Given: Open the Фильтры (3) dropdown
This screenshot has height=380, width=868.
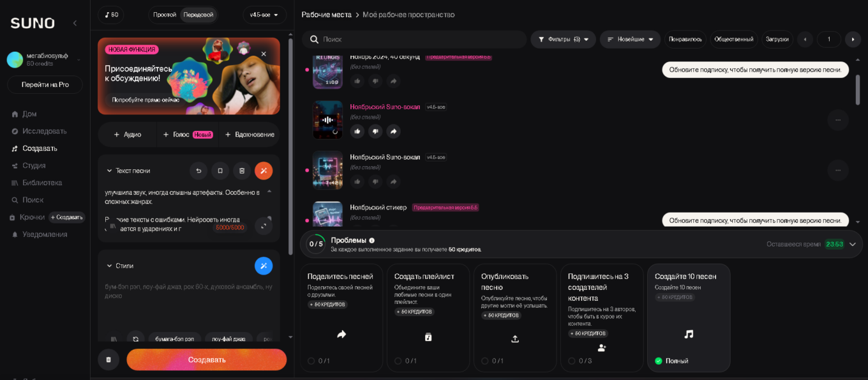Looking at the screenshot, I should [x=564, y=39].
